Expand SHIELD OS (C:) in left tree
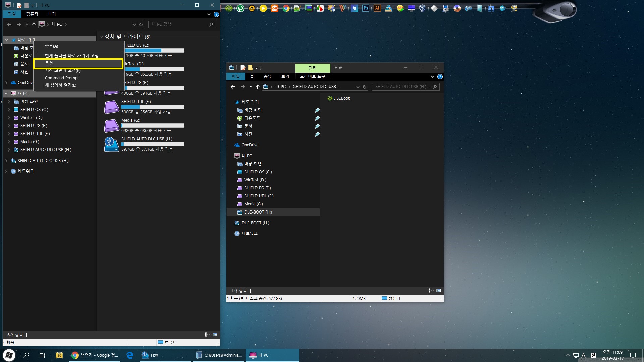The height and width of the screenshot is (362, 644). coord(9,110)
